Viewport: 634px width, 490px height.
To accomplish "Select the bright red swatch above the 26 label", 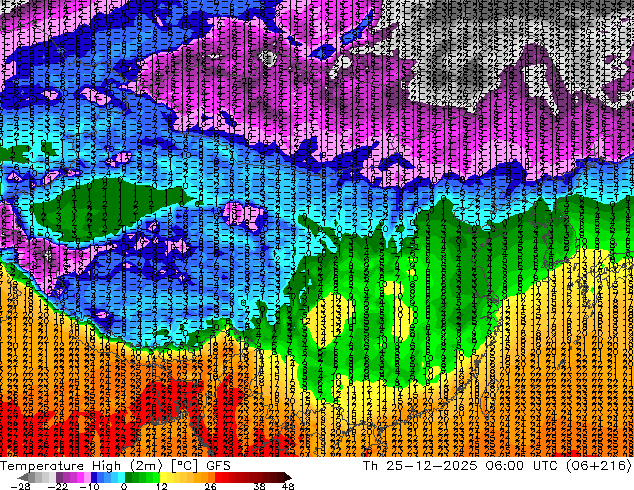I will coord(218,477).
